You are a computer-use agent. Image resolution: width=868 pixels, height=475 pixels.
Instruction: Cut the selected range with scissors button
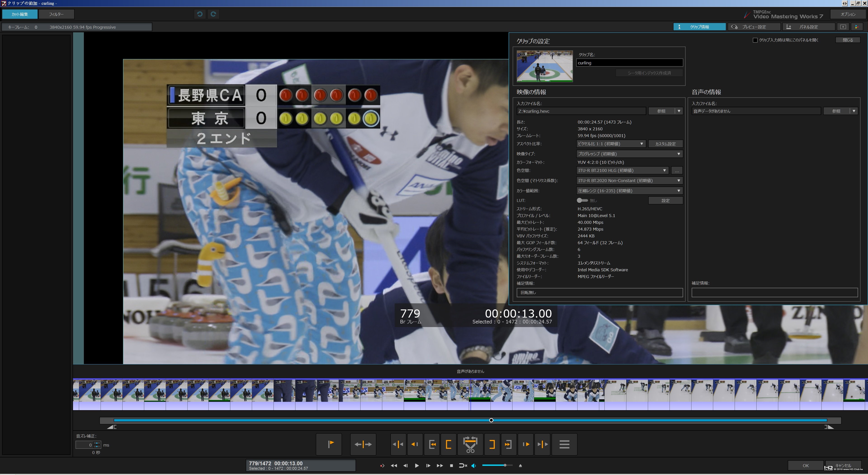[470, 444]
